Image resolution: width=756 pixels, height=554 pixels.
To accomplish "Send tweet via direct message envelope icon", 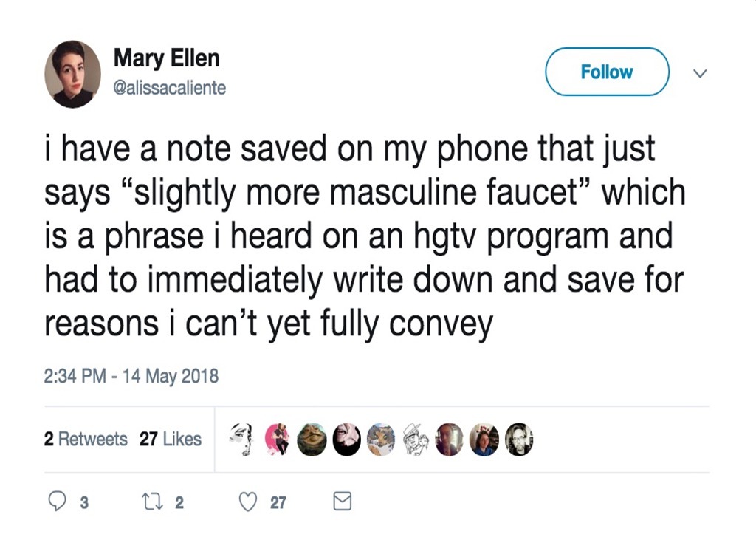I will (342, 503).
